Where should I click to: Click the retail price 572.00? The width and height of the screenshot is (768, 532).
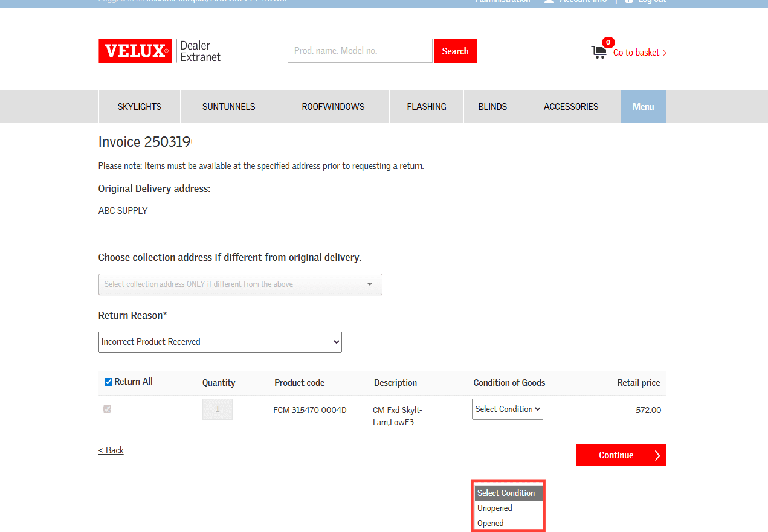pyautogui.click(x=648, y=410)
